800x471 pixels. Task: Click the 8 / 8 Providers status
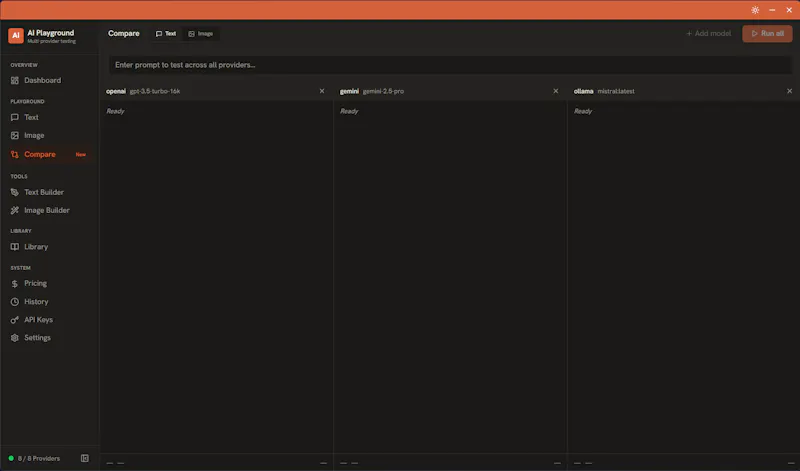(x=39, y=458)
